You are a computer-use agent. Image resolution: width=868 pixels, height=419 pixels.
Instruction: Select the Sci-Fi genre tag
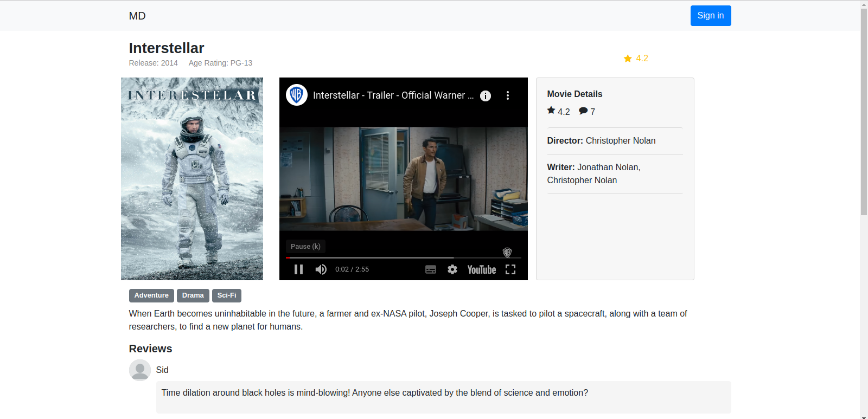click(227, 295)
